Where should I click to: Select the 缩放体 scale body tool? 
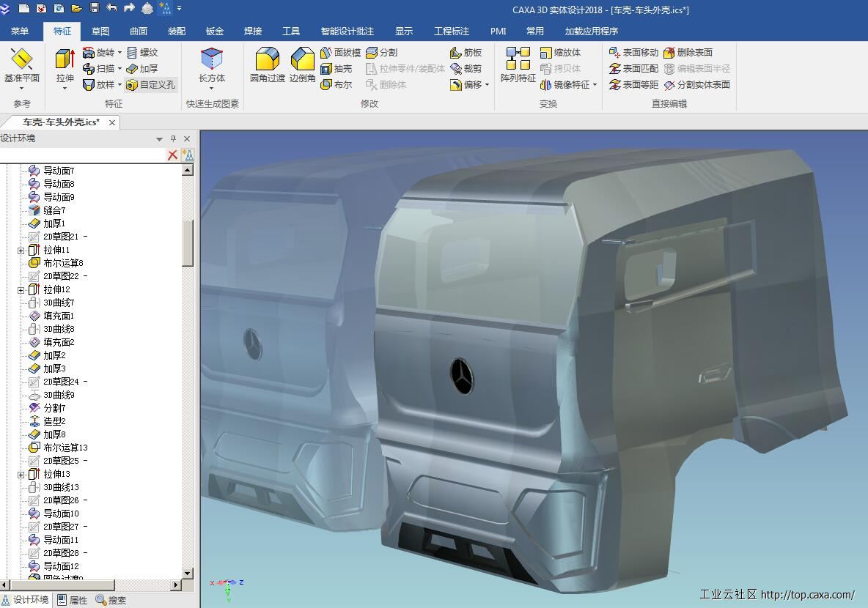coord(560,53)
